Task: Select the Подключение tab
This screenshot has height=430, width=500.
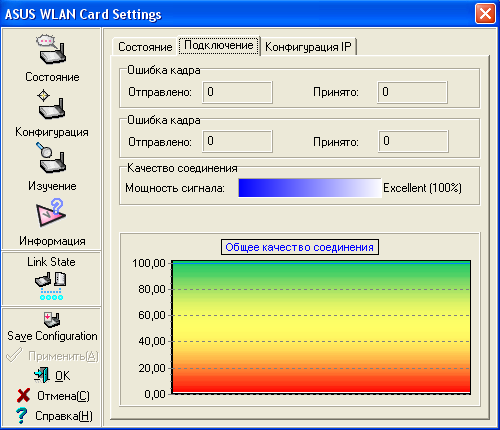Action: click(x=219, y=45)
